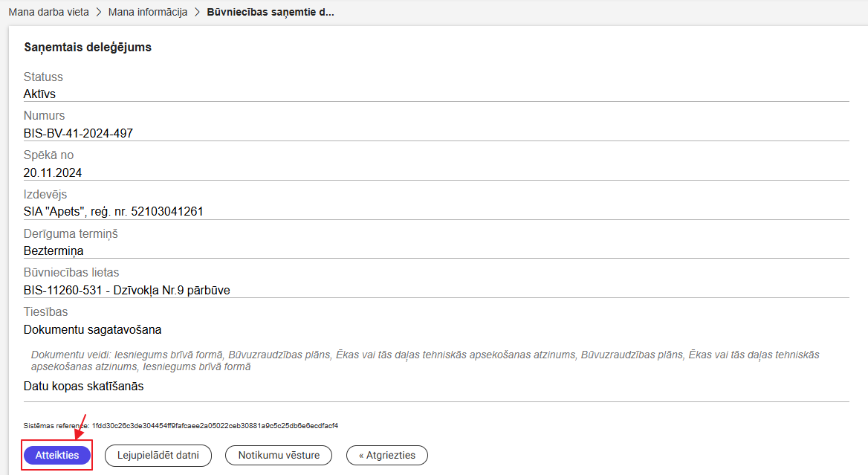Click the Būvniecības saņemtie breadcrumb item
The width and height of the screenshot is (868, 475).
pos(270,13)
